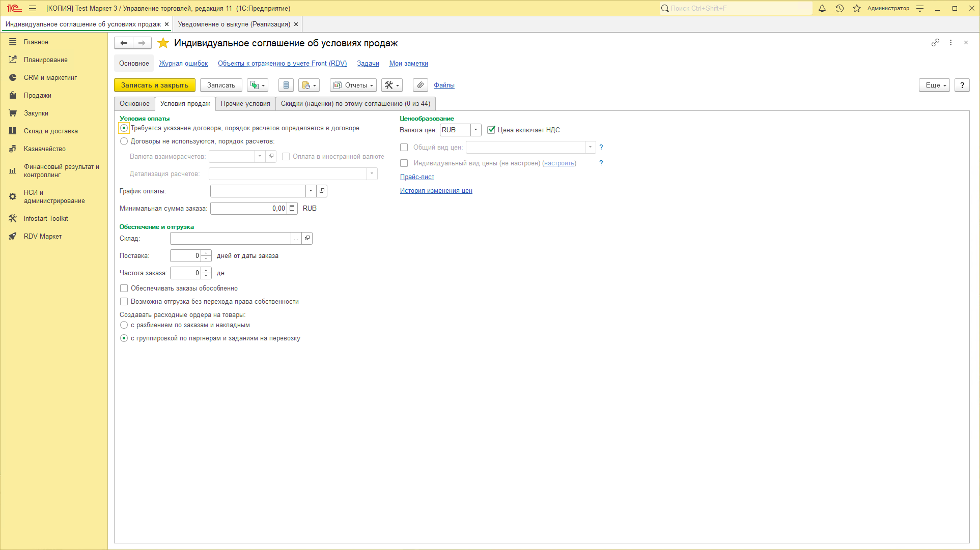Open notifications bell icon

pos(822,8)
